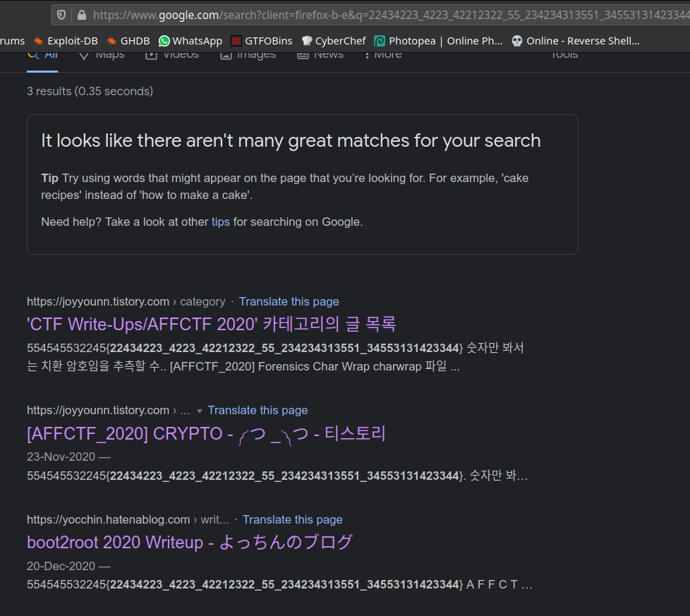Open the Exploit-DB bookmark
This screenshot has height=616, width=690.
click(x=66, y=41)
